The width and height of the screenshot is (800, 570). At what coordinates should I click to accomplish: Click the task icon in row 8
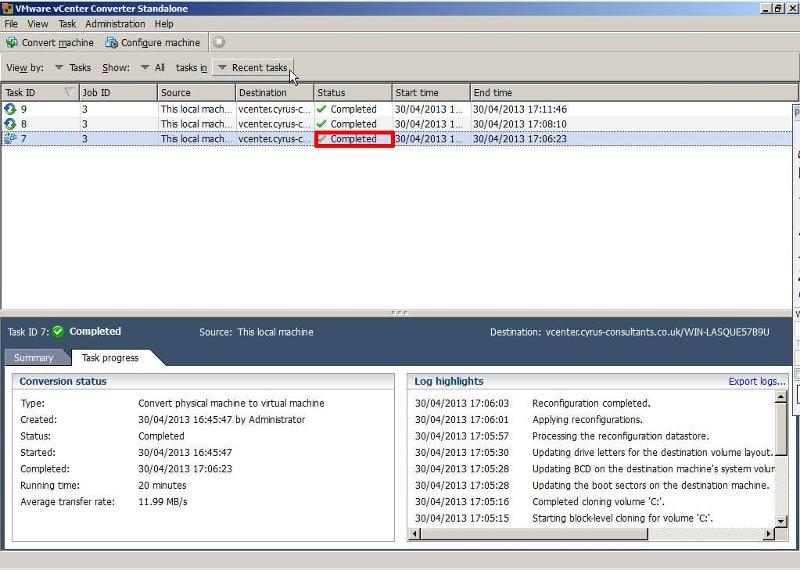(10, 123)
